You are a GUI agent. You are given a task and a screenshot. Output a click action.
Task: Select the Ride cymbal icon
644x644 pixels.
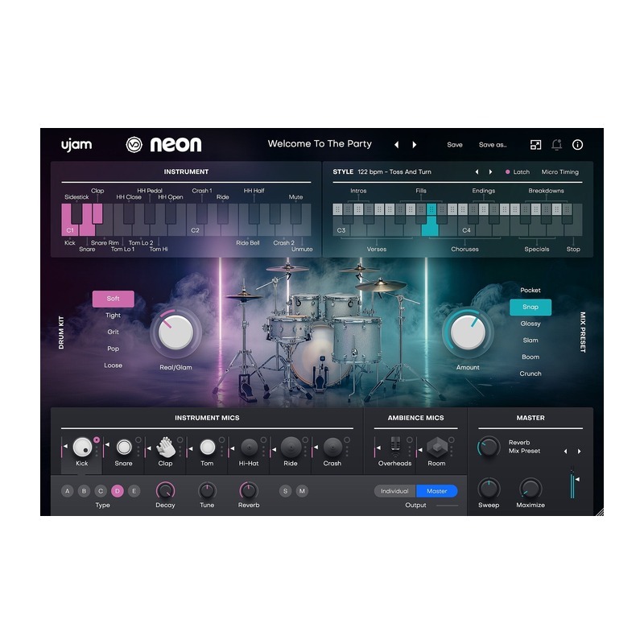[291, 448]
